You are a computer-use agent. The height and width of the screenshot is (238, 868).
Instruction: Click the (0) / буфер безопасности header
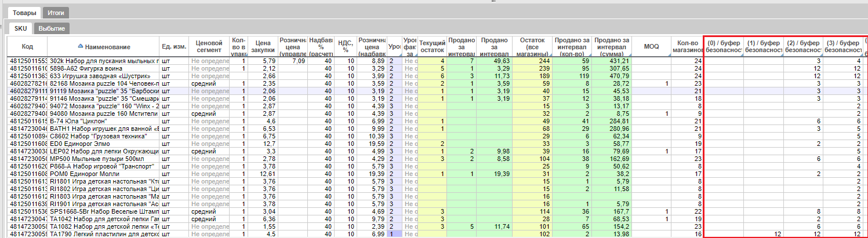point(724,46)
